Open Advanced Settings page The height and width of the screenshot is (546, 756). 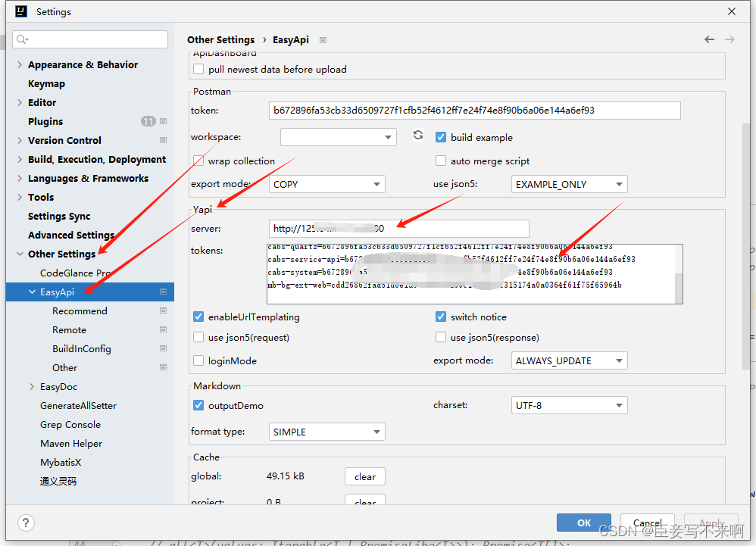(71, 235)
